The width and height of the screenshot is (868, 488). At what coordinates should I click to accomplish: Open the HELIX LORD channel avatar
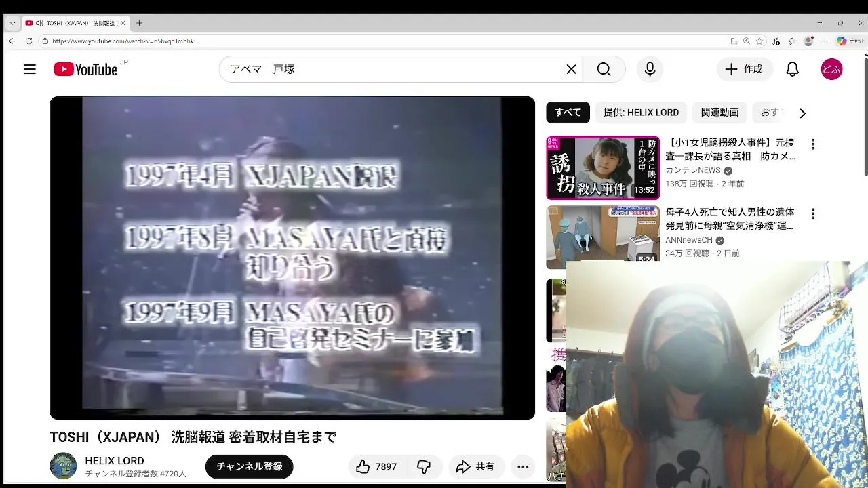pos(63,466)
